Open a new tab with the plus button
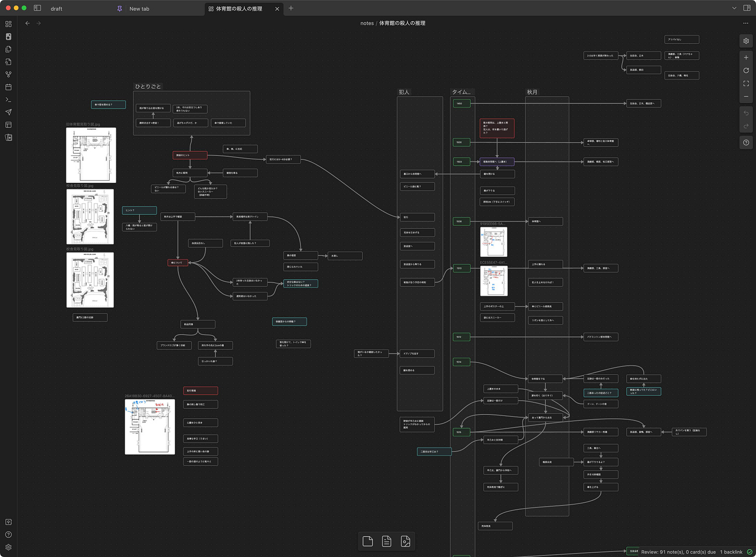Screen dimensions: 756x557 click(x=291, y=8)
